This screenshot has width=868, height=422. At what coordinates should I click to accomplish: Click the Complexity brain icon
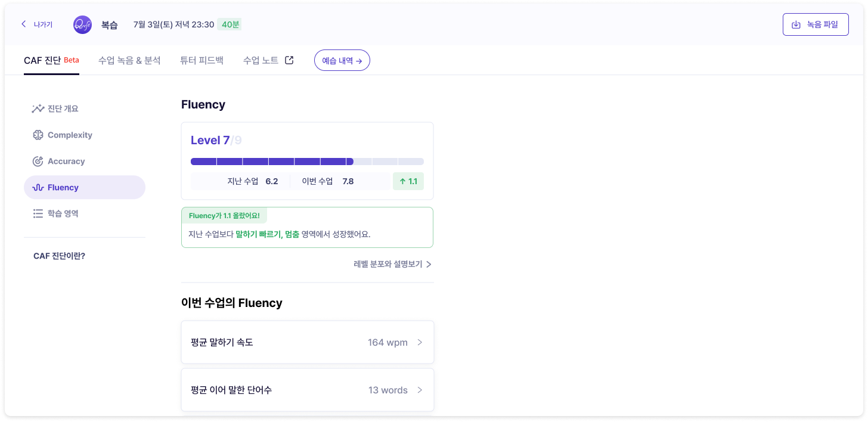(x=38, y=135)
